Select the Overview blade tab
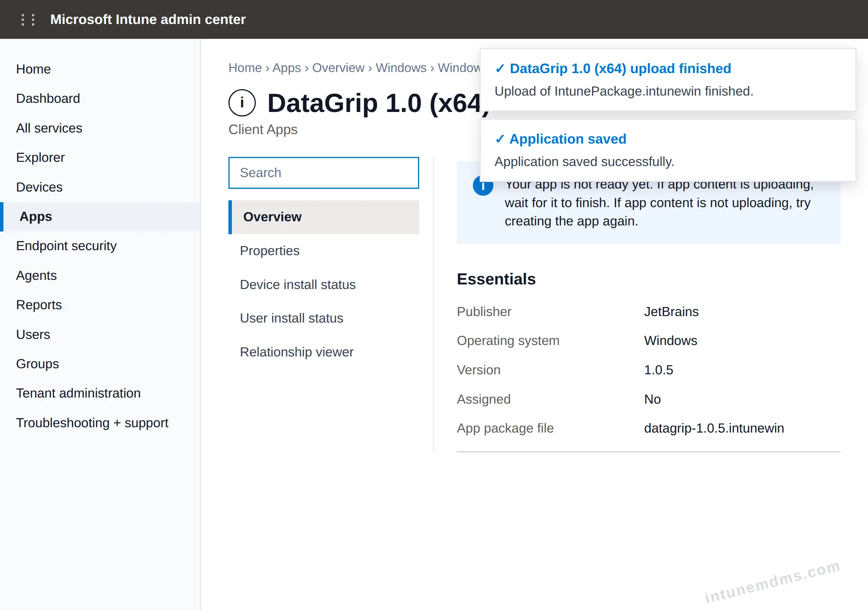The height and width of the screenshot is (610, 868). (x=324, y=217)
